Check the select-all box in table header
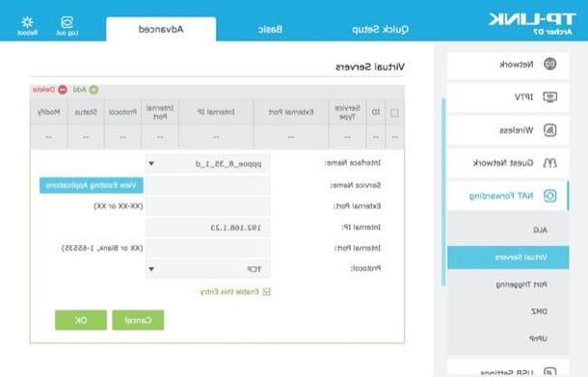588x377 pixels. coord(394,113)
